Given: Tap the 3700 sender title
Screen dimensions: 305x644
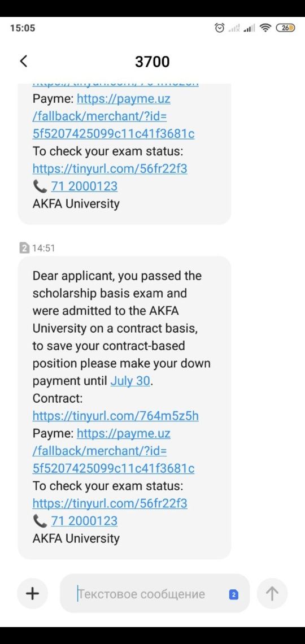Looking at the screenshot, I should 152,62.
